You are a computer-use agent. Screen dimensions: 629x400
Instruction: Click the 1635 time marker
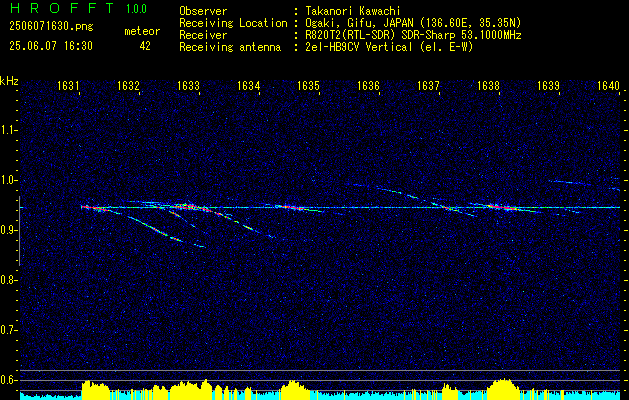coord(308,85)
